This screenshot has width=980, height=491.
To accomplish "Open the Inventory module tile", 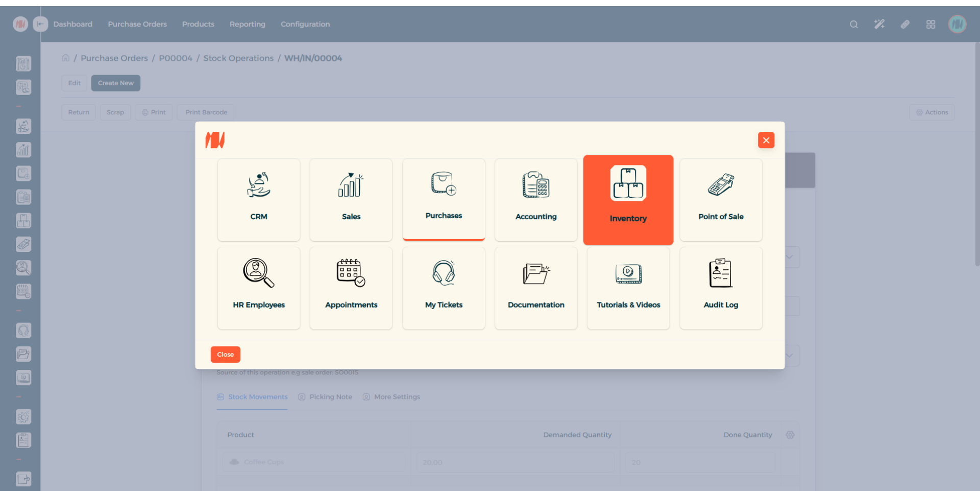I will 628,200.
